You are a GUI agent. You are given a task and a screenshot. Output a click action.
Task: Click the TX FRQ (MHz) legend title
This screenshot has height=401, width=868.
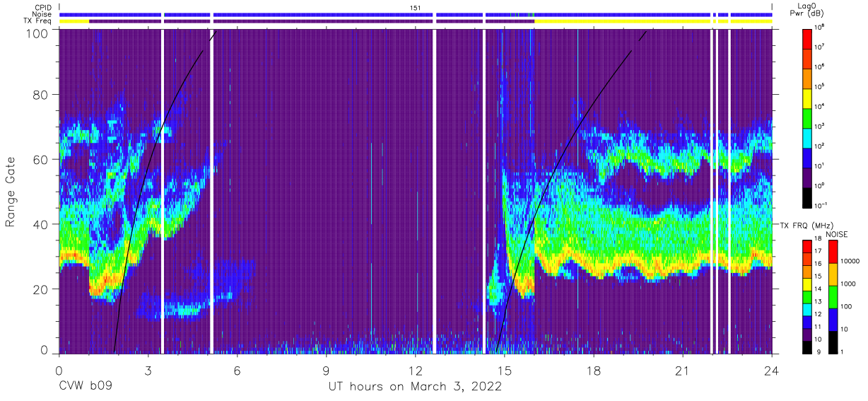805,225
